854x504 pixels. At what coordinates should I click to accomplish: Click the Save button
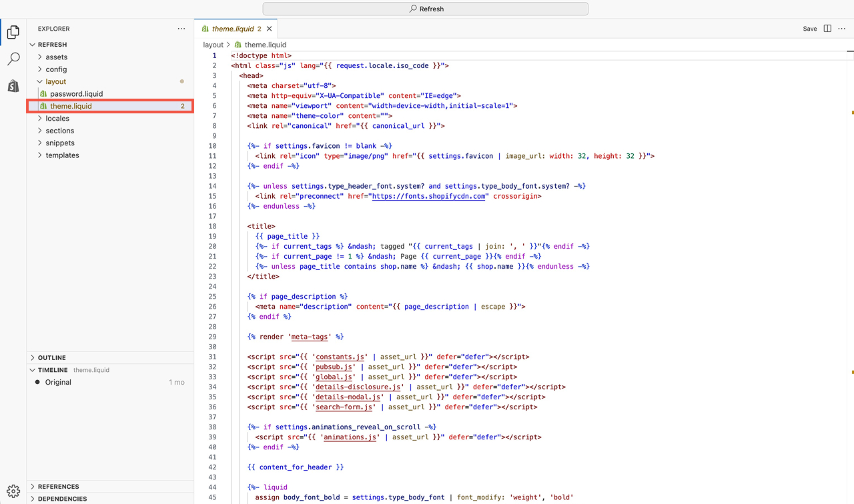click(x=810, y=29)
